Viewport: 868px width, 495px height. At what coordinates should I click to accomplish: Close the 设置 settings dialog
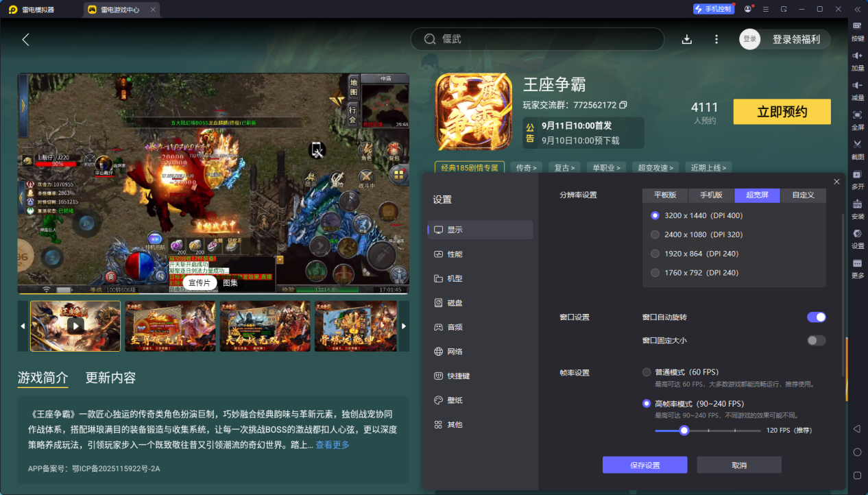(836, 182)
